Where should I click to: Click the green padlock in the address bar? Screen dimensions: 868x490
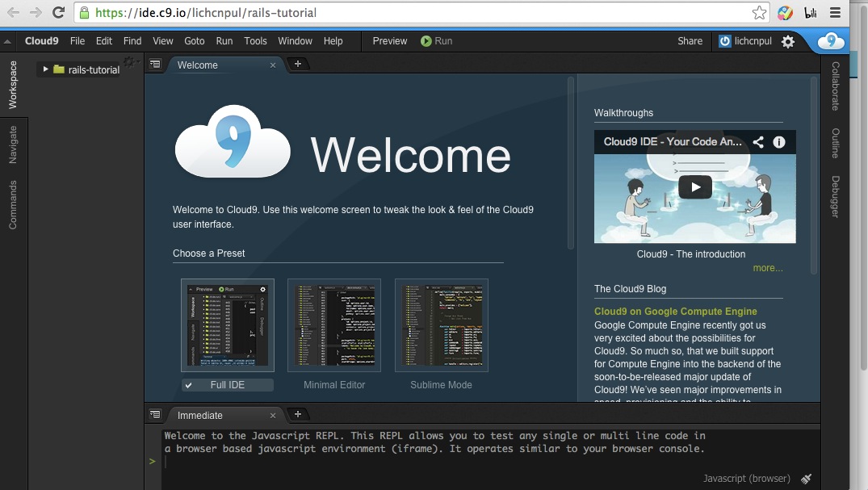84,13
